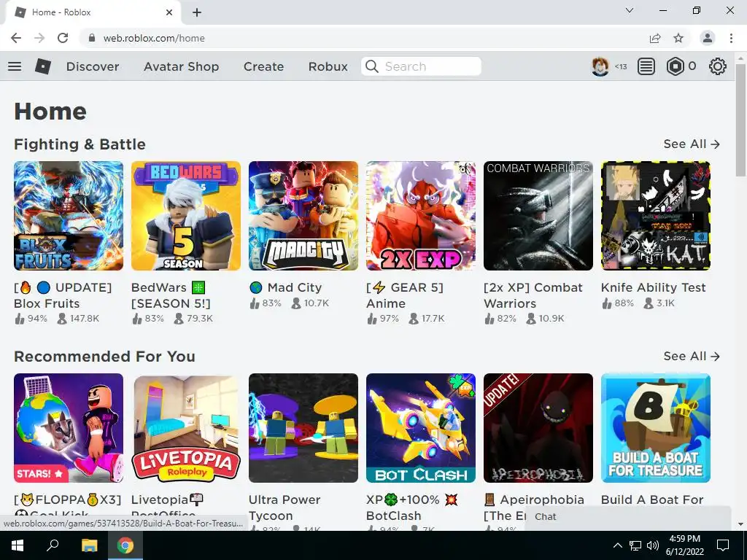Open the Apeirophobia thumbnail

click(538, 428)
